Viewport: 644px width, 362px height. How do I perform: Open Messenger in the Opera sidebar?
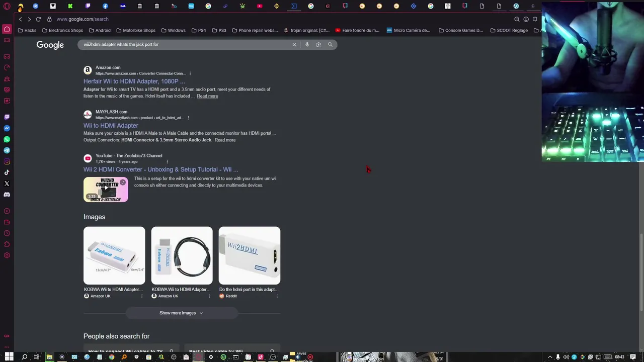tap(7, 128)
